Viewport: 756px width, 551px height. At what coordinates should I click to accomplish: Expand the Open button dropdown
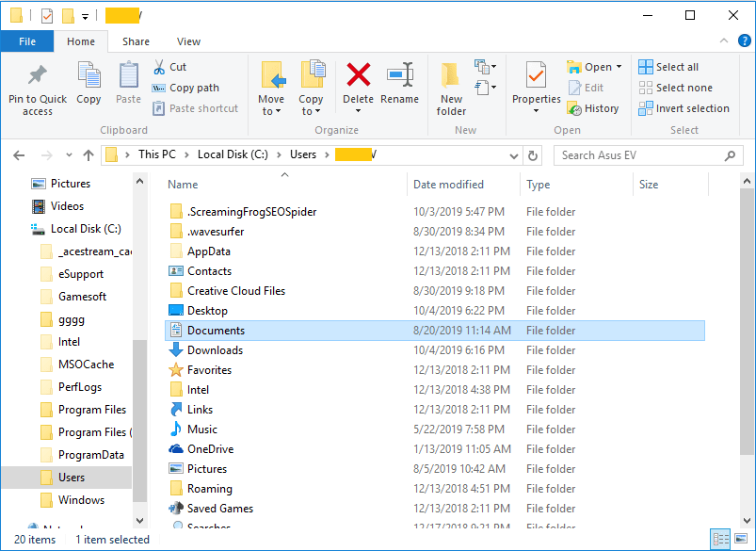[x=619, y=66]
